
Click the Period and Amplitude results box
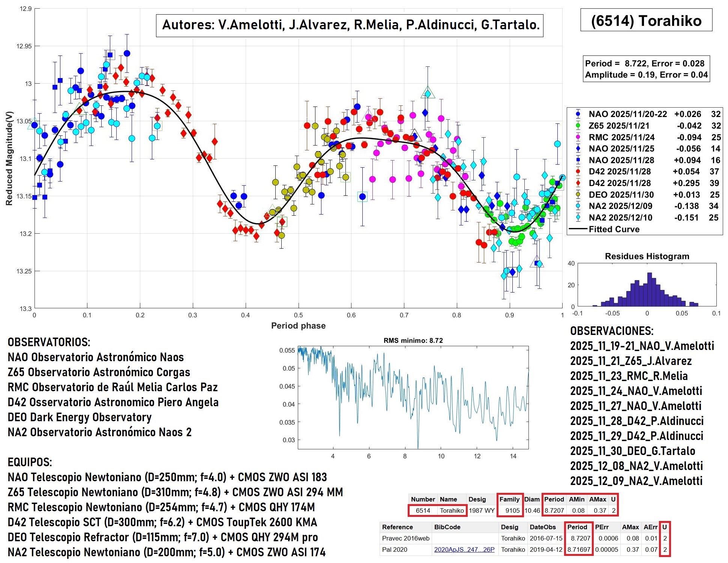point(647,69)
